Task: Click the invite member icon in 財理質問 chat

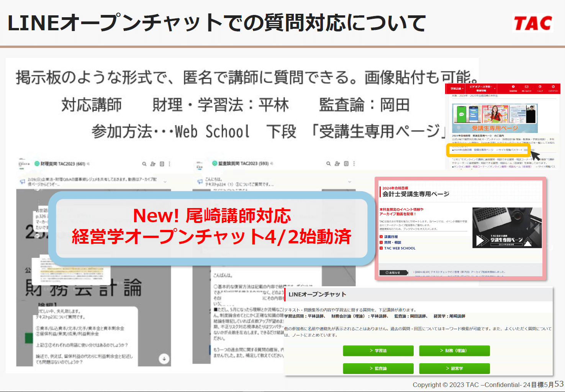Action: (153, 164)
